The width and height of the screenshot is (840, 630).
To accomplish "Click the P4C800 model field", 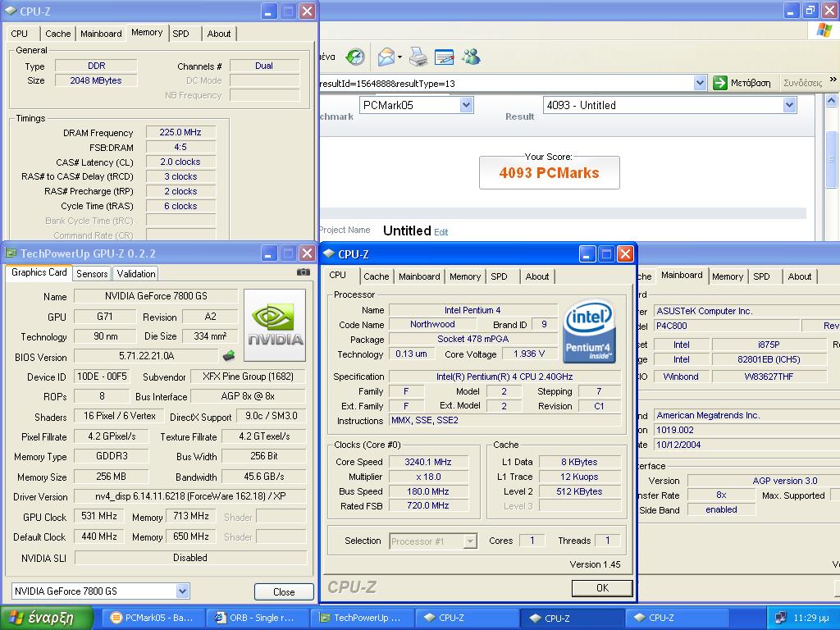I will [x=727, y=326].
